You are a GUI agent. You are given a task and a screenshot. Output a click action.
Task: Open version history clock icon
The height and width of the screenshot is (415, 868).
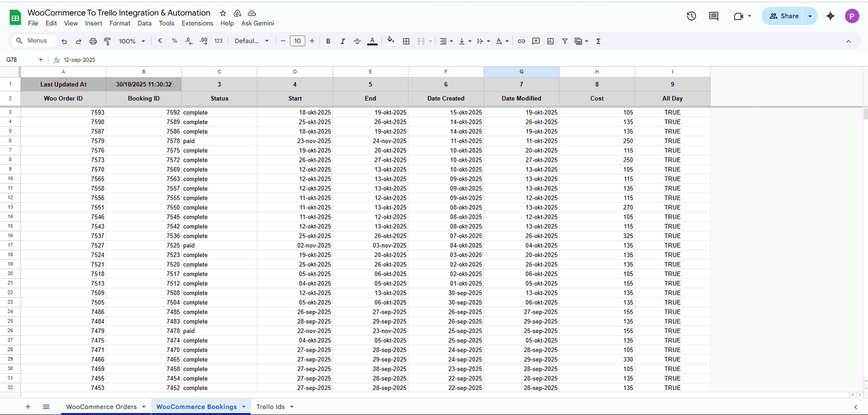click(x=691, y=16)
